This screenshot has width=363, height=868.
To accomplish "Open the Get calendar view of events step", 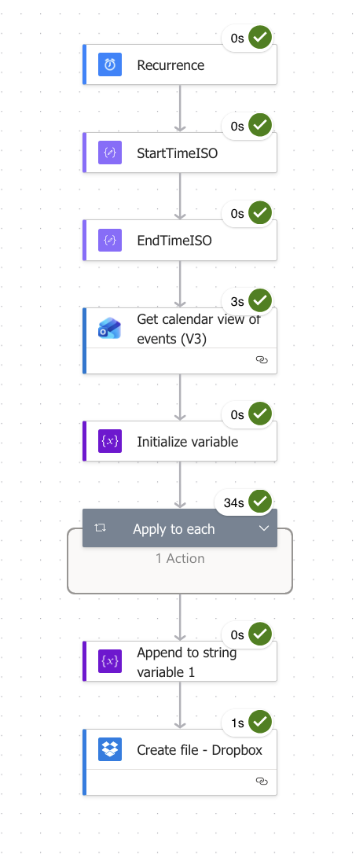I will [180, 340].
